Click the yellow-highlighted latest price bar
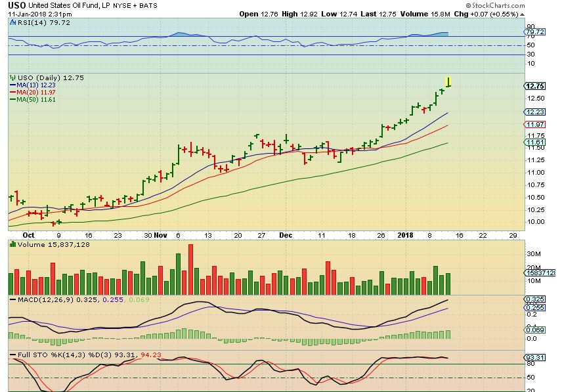Viewport: 562px width, 392px height. [448, 82]
